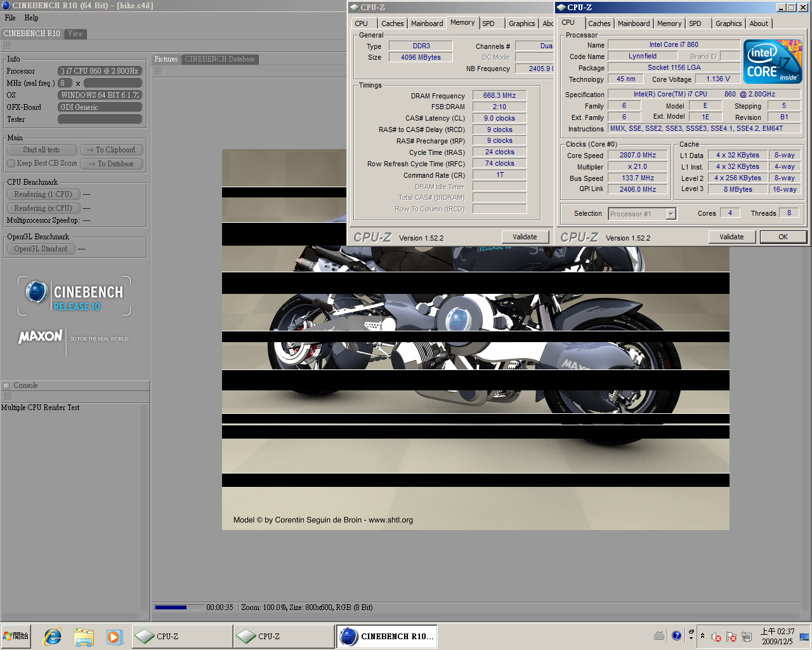Open the Help menu in CINEBENCH

point(31,18)
